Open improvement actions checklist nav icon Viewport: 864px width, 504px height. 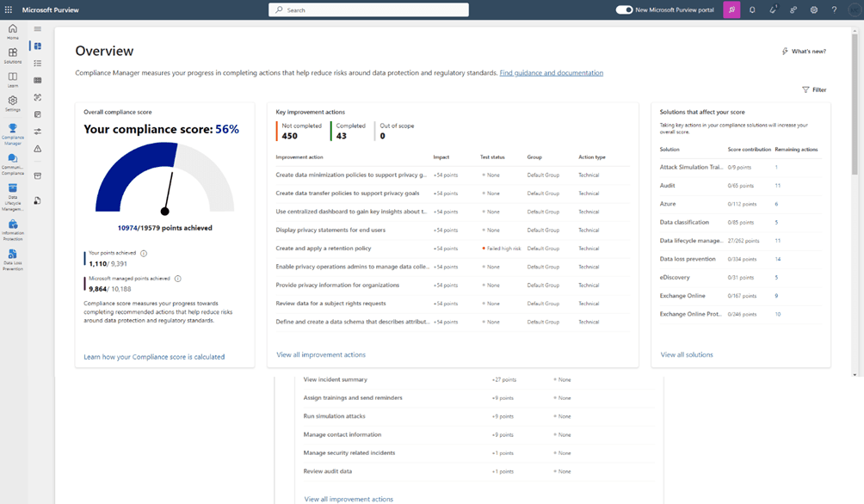click(x=38, y=64)
